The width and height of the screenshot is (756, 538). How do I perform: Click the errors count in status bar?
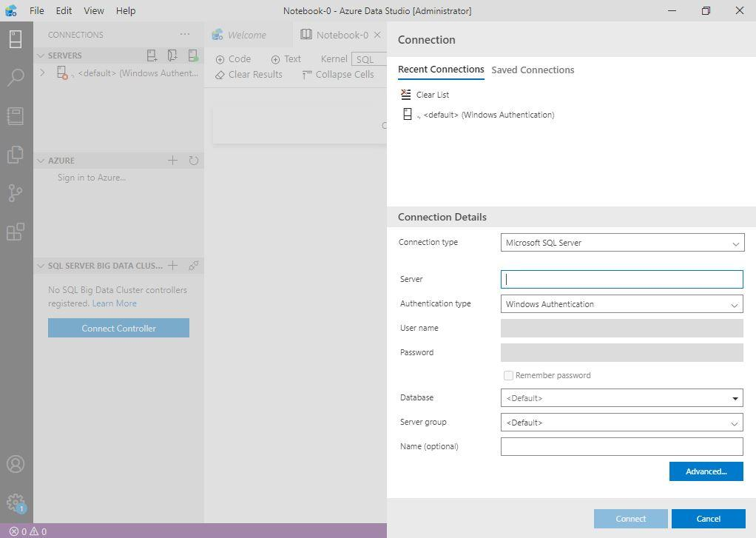18,531
